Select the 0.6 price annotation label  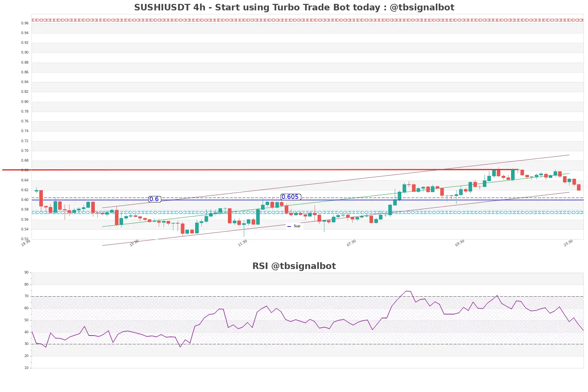pos(155,199)
